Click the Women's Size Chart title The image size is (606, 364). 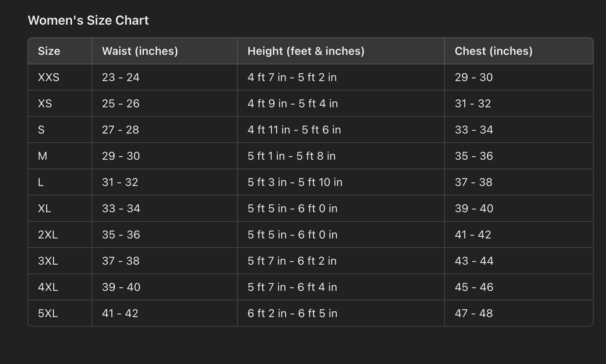pos(88,21)
